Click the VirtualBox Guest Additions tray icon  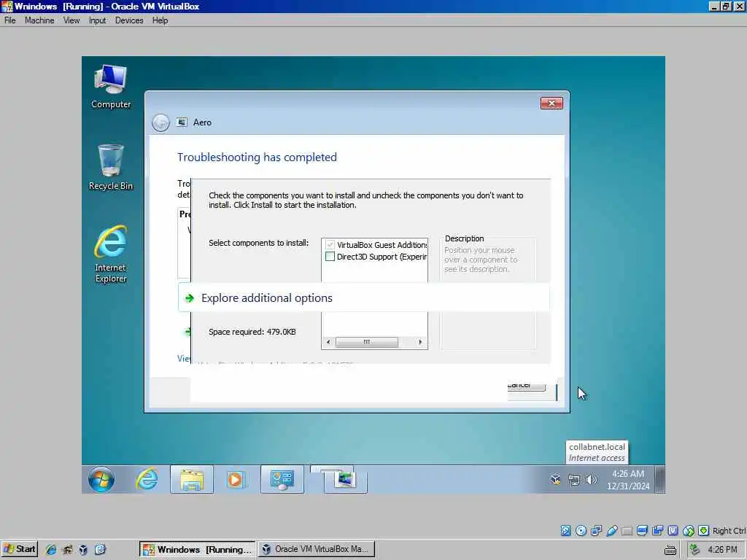click(x=555, y=480)
